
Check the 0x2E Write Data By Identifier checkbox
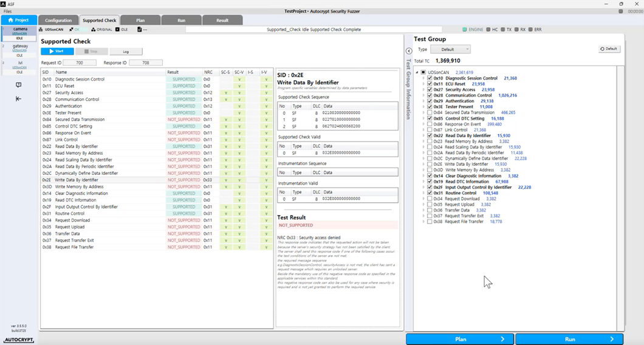(x=430, y=164)
